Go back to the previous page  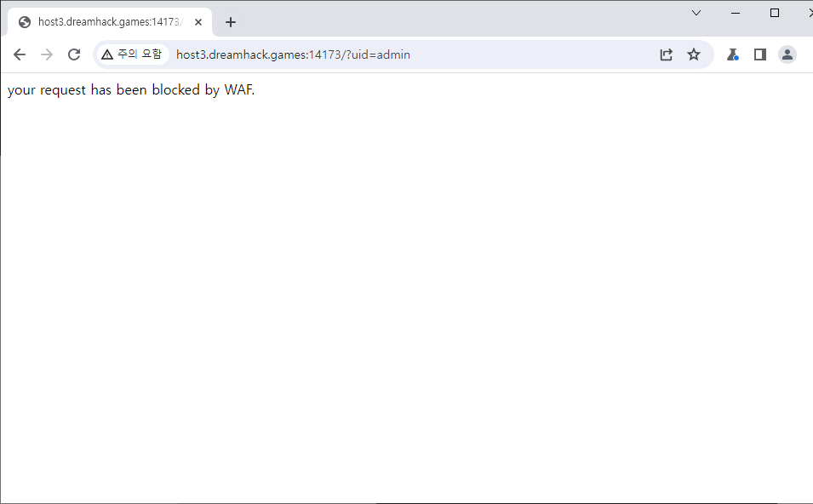click(x=20, y=54)
